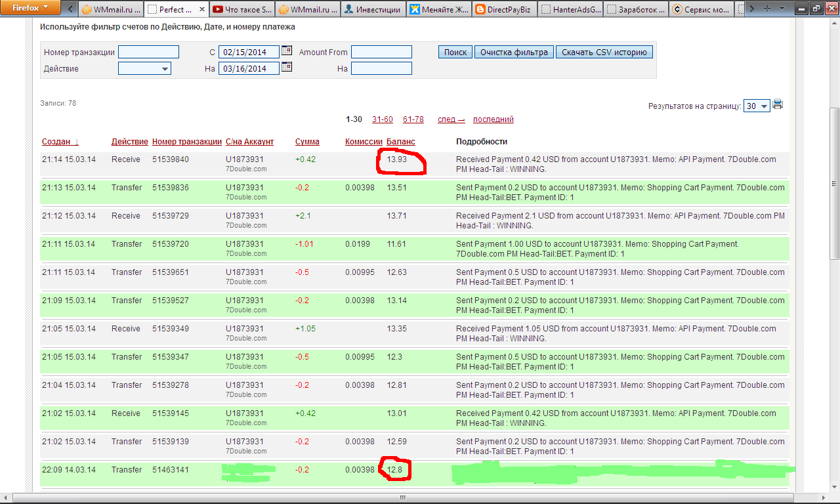
Task: Click the 0.0199 commission value
Action: 358,244
